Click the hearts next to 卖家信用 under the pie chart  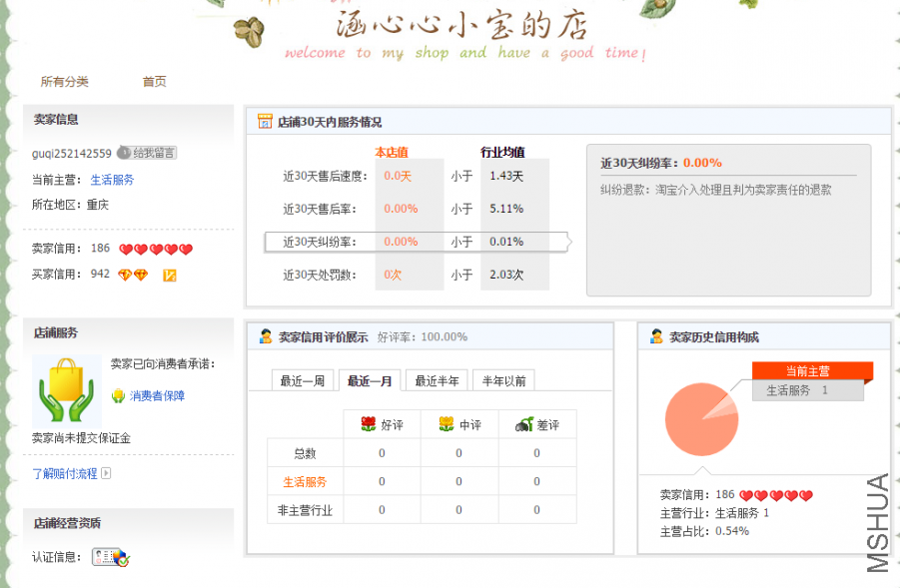[776, 495]
